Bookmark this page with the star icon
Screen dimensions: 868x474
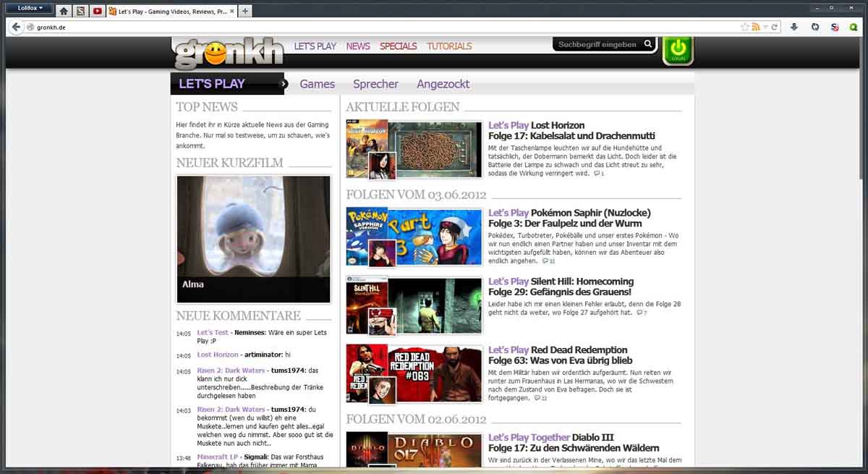coord(745,27)
